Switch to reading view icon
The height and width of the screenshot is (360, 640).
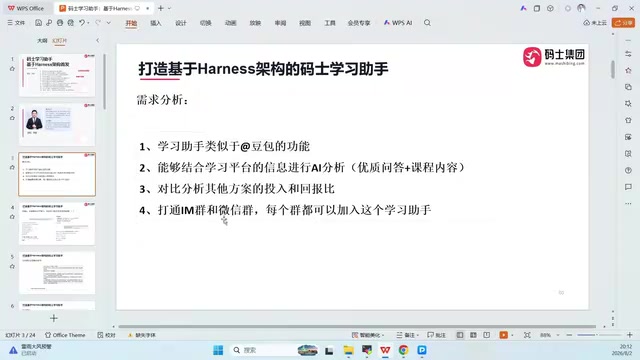coord(487,335)
